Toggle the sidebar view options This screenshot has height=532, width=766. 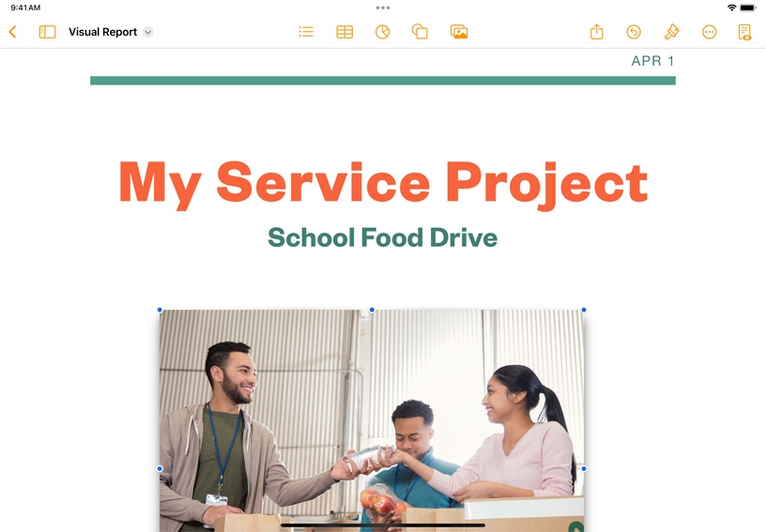pos(47,32)
